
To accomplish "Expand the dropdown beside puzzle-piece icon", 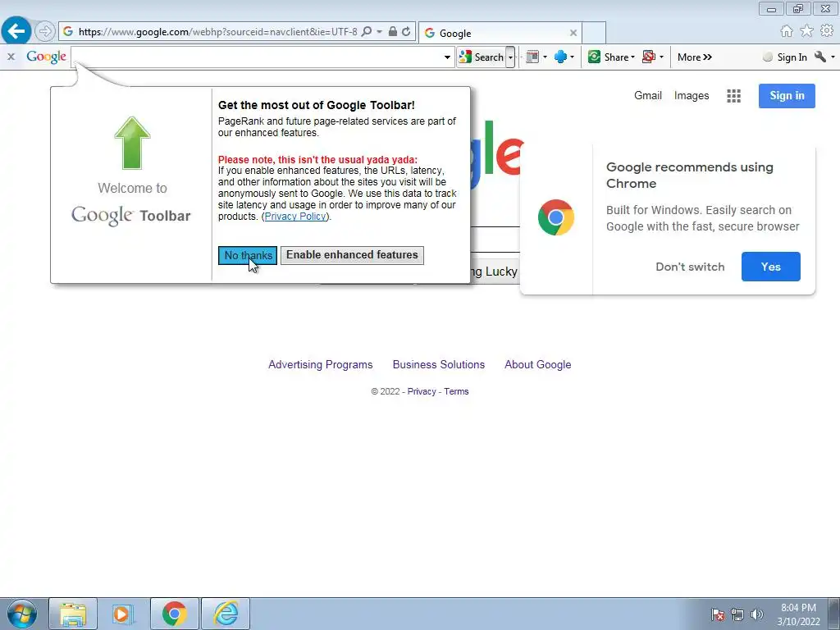I will tap(572, 57).
